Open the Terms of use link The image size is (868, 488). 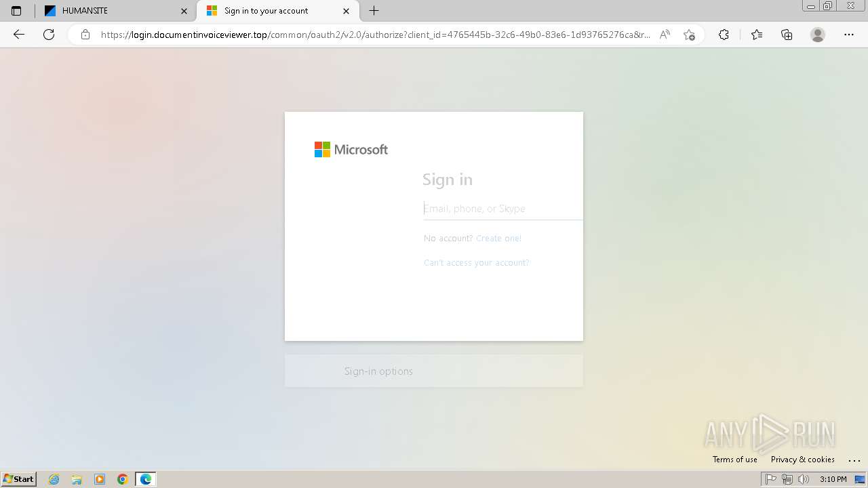pyautogui.click(x=734, y=460)
